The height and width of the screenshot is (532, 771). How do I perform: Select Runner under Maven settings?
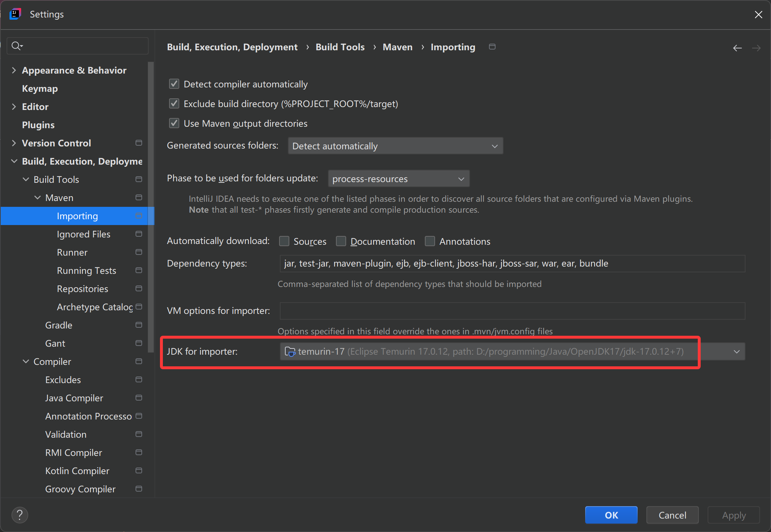pyautogui.click(x=72, y=252)
